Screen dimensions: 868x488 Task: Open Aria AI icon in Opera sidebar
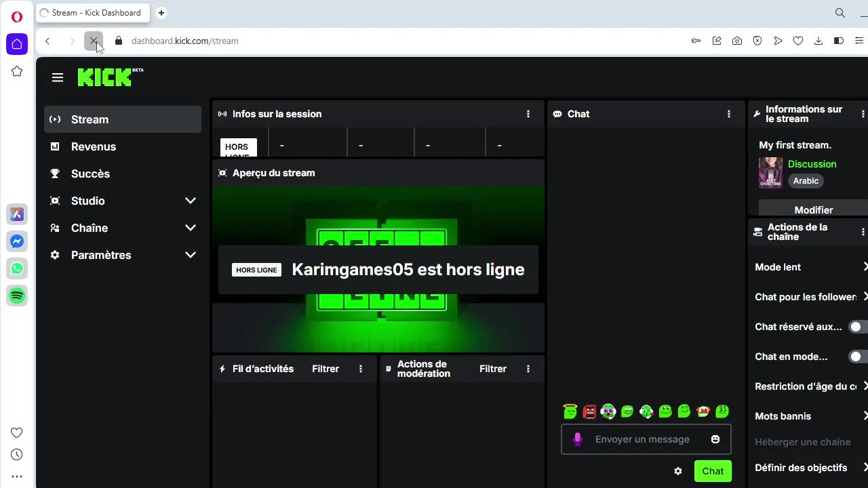click(17, 214)
